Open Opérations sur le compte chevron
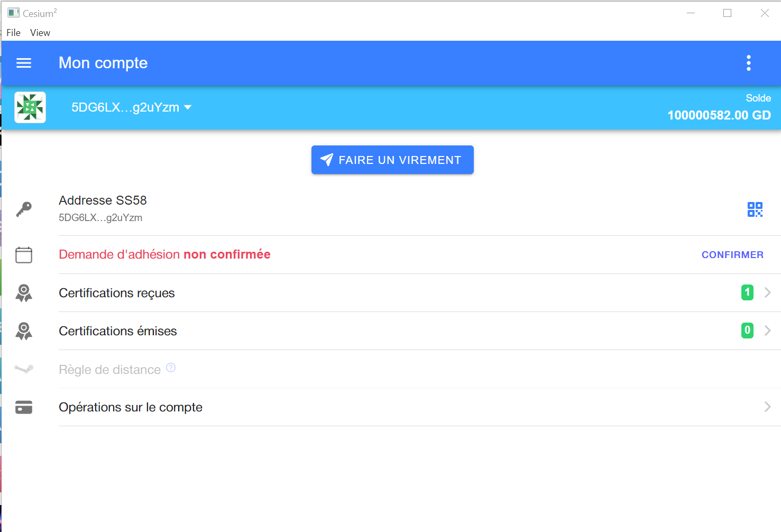The image size is (781, 532). pos(767,407)
